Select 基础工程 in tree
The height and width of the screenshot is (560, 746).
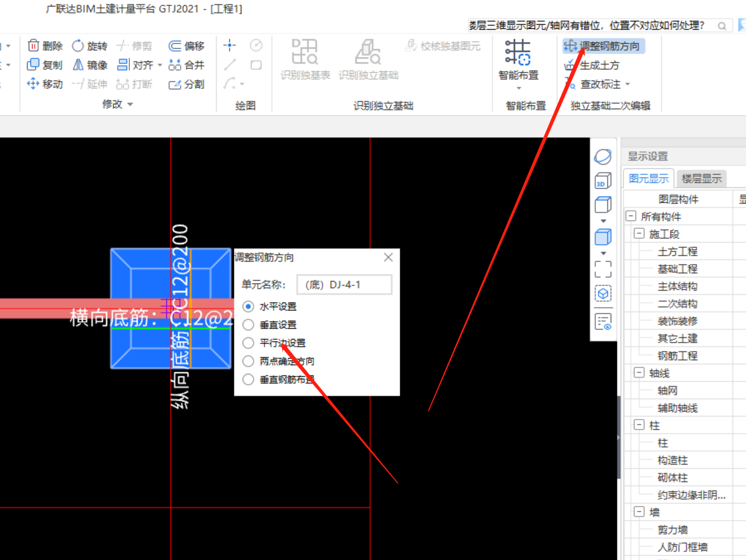pyautogui.click(x=677, y=269)
